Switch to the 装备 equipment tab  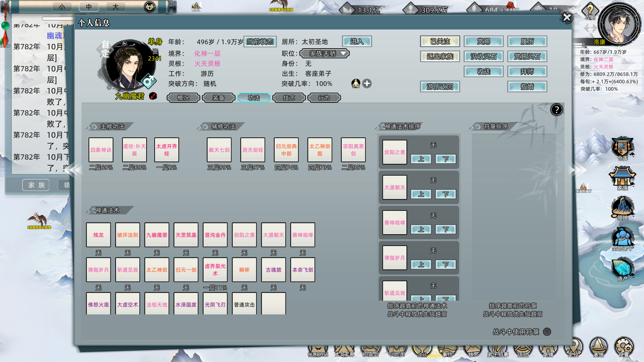(219, 98)
